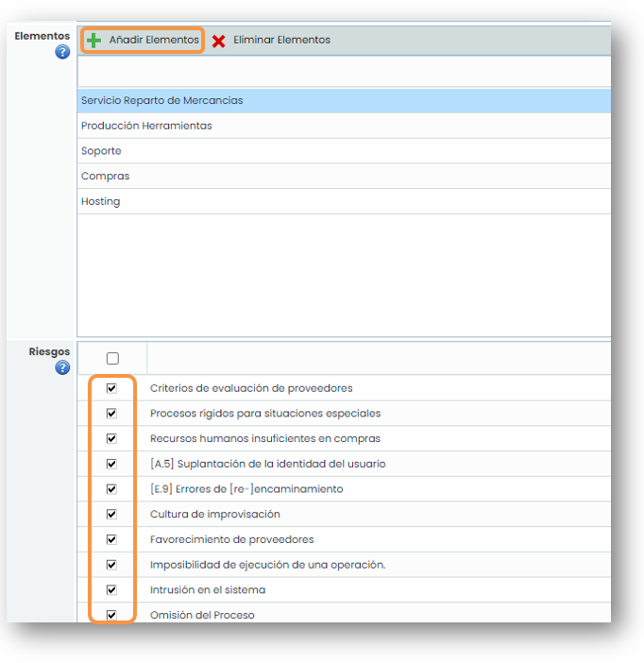This screenshot has width=644, height=663.
Task: Uncheck Criterios de evaluación de proveedores
Action: [x=112, y=388]
